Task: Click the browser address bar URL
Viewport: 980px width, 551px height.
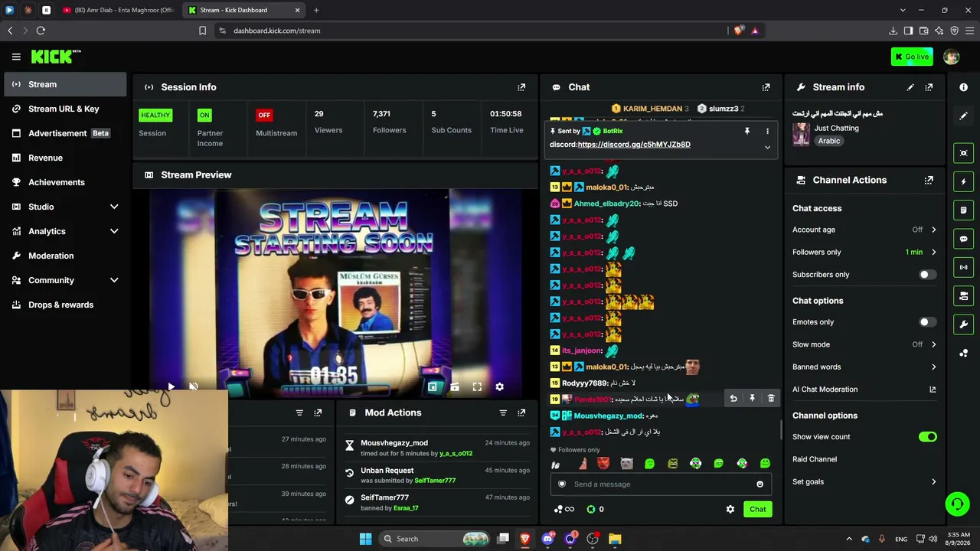Action: 276,31
